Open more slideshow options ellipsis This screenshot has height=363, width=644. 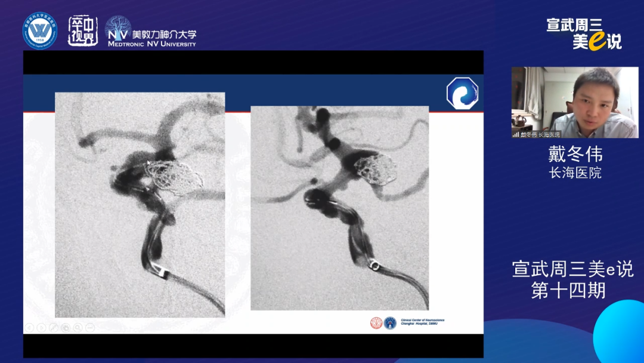point(90,328)
